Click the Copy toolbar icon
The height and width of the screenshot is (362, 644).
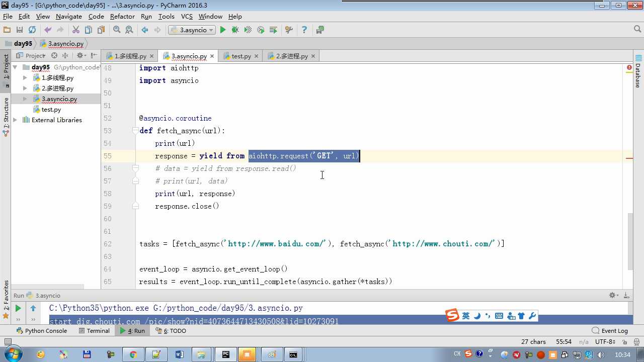[x=89, y=30]
